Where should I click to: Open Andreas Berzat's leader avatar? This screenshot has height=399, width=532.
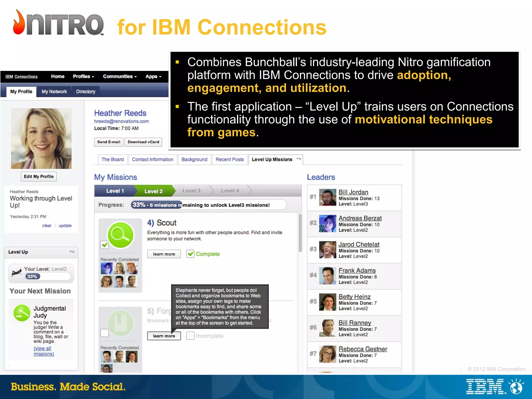pyautogui.click(x=328, y=224)
